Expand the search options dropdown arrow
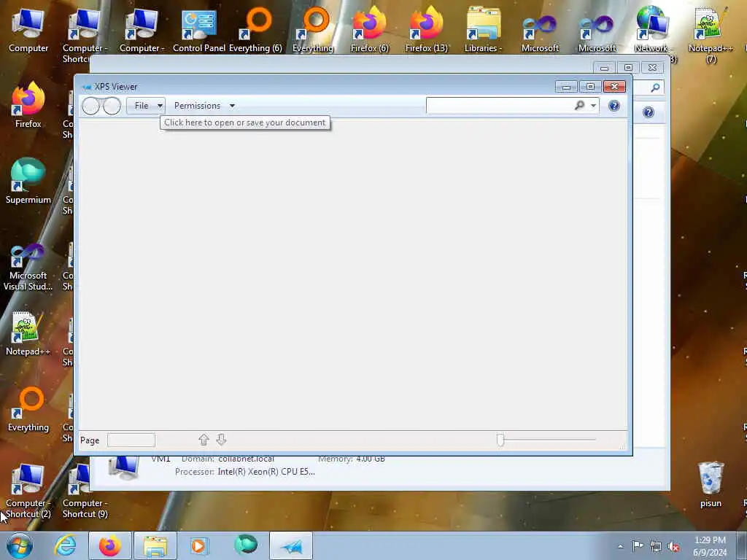Image resolution: width=747 pixels, height=560 pixels. [593, 106]
